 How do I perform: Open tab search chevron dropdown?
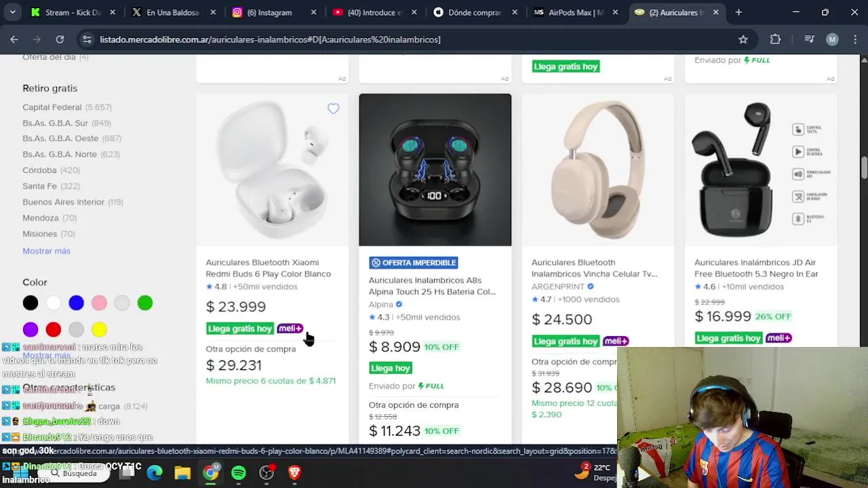coord(12,12)
